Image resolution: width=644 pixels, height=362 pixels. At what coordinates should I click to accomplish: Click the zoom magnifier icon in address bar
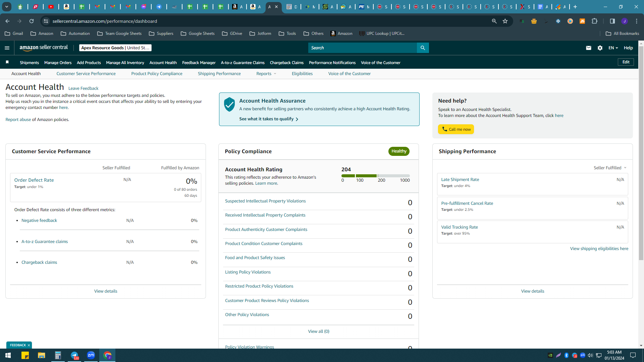[x=494, y=21]
